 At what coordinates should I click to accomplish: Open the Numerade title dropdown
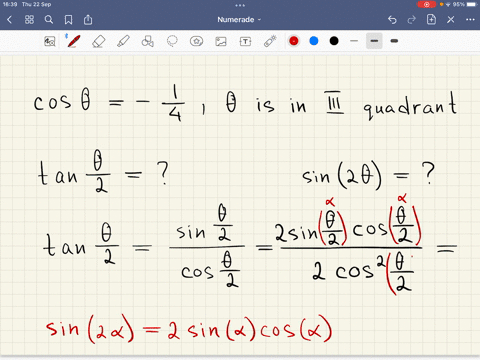239,20
